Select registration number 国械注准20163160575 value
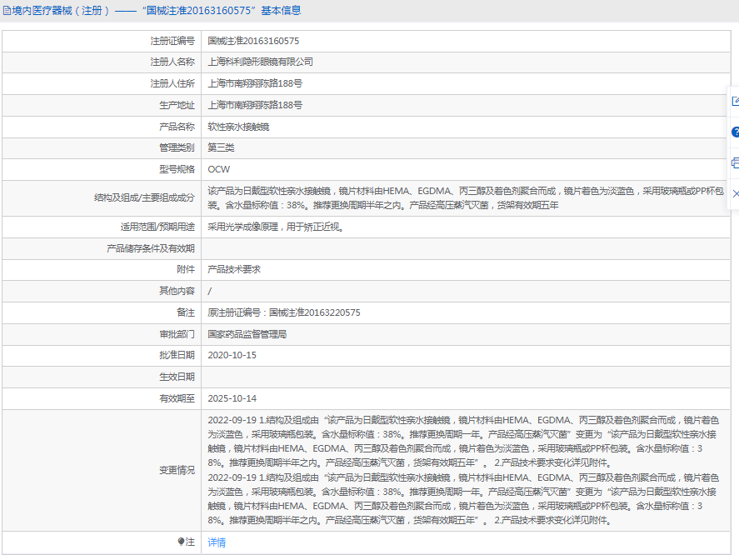 click(x=253, y=40)
